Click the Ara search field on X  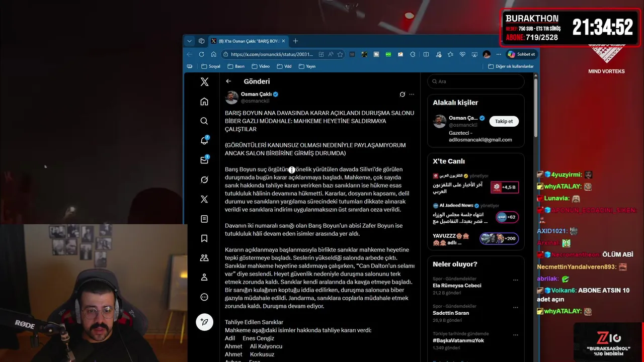tap(475, 81)
